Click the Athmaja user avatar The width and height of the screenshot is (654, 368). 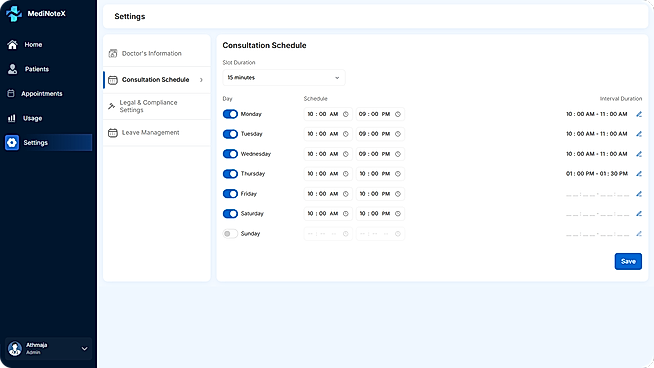[x=15, y=348]
